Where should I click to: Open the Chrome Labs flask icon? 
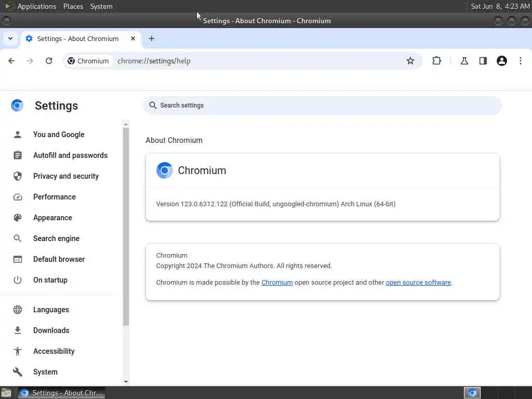(x=464, y=61)
